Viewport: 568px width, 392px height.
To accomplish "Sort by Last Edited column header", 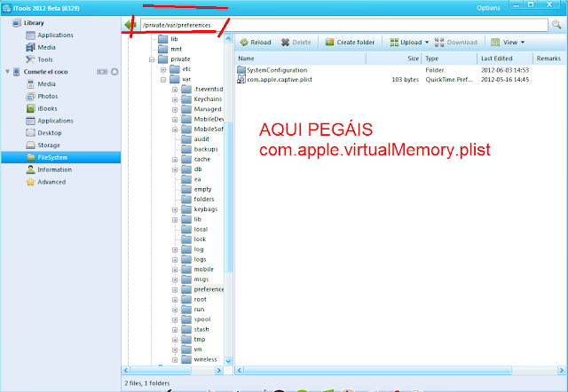I will [505, 59].
